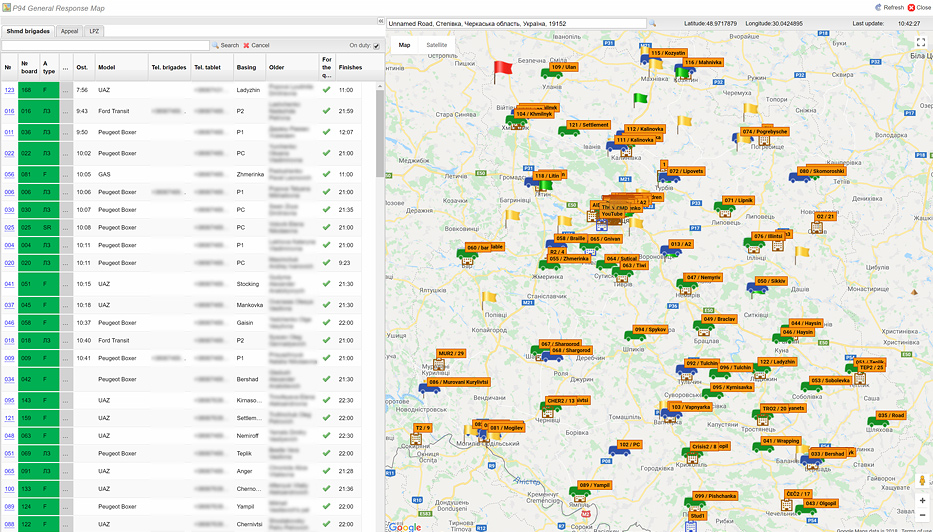
Task: Click the brigade search input field
Action: click(x=105, y=45)
